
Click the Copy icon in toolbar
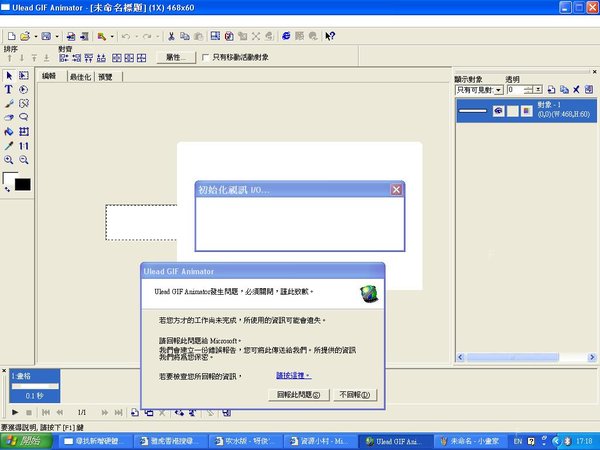[x=185, y=36]
